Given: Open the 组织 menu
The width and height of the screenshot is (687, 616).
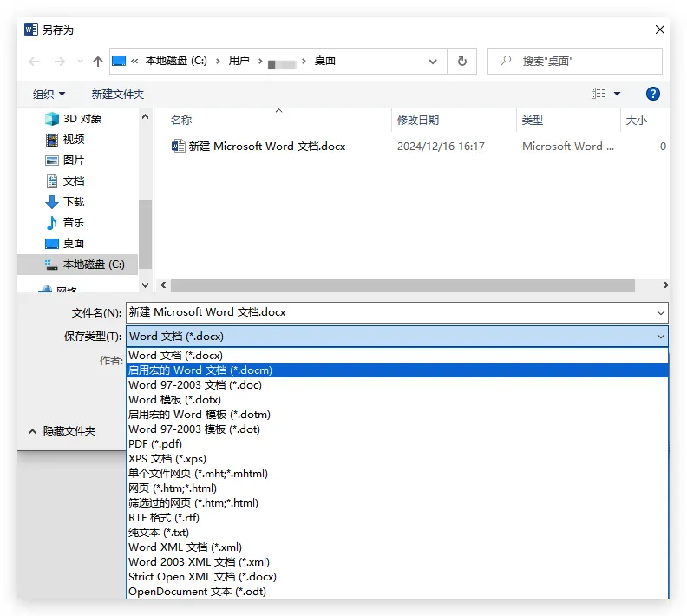Looking at the screenshot, I should coord(49,94).
